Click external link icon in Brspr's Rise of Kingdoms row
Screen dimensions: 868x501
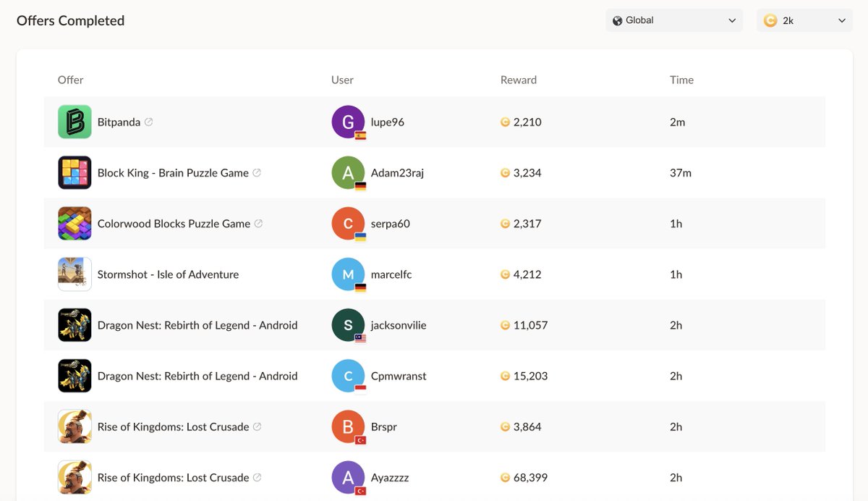(258, 426)
